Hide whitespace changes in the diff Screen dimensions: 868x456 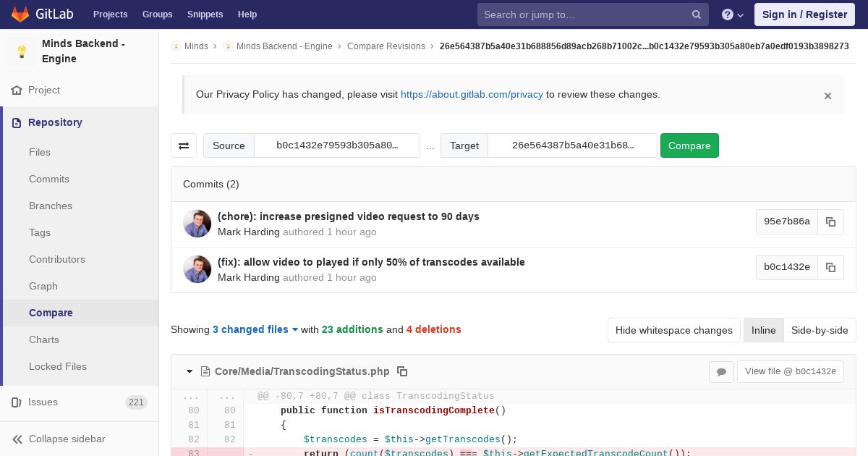click(x=674, y=330)
